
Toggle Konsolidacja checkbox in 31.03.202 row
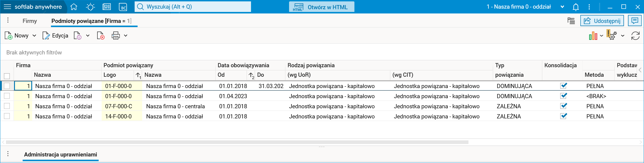point(563,86)
